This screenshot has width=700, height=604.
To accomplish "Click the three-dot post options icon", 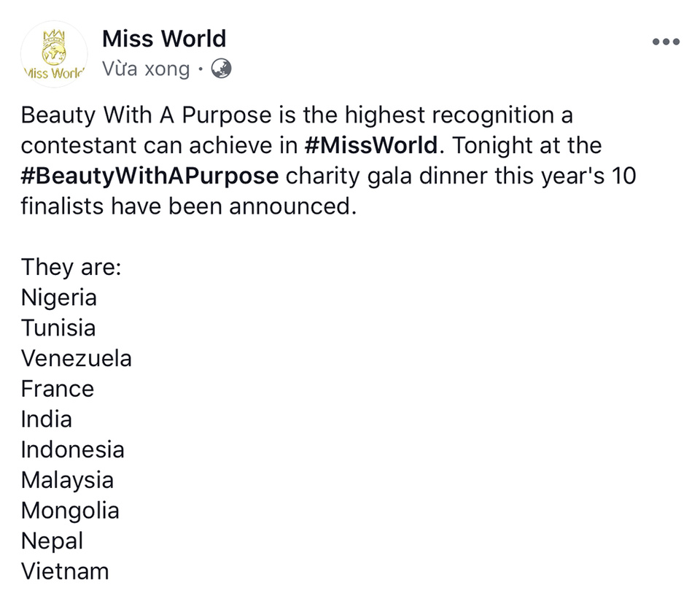I will [x=666, y=42].
